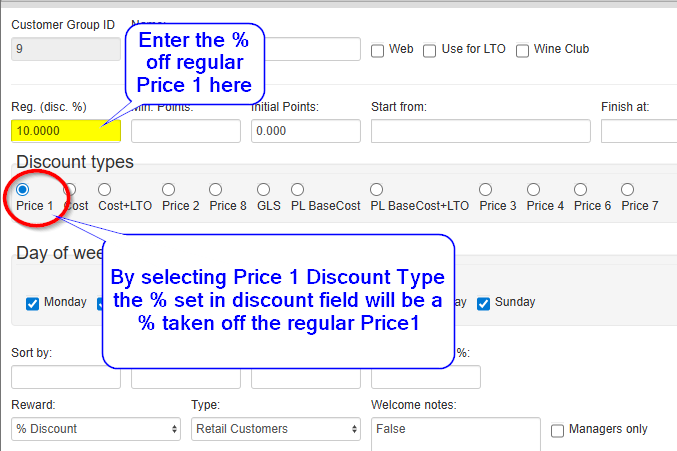677x451 pixels.
Task: Open the Reward dropdown showing % Discount
Action: point(96,429)
